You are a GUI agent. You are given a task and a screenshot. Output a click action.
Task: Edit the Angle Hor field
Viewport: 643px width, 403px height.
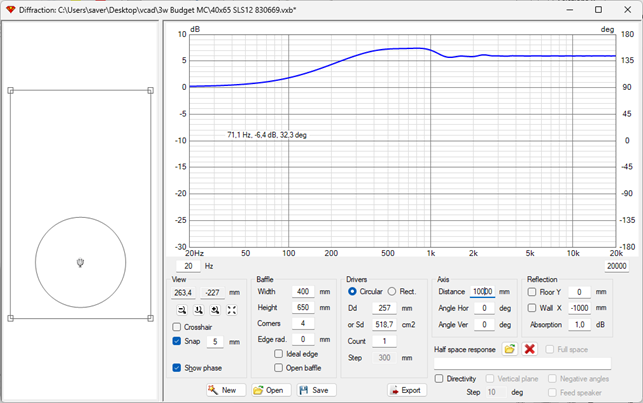(x=484, y=308)
